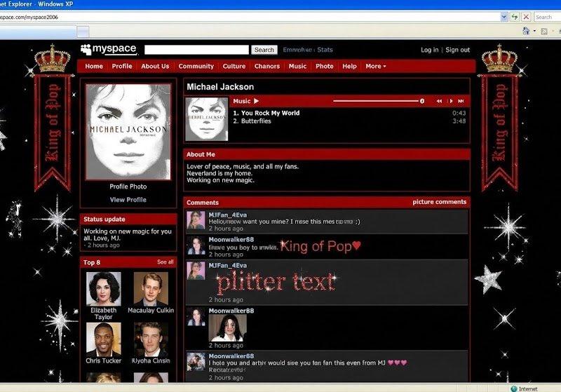Screen dimensions: 561x392
Task: Click the 3:48 track duration
Action: [x=459, y=121]
